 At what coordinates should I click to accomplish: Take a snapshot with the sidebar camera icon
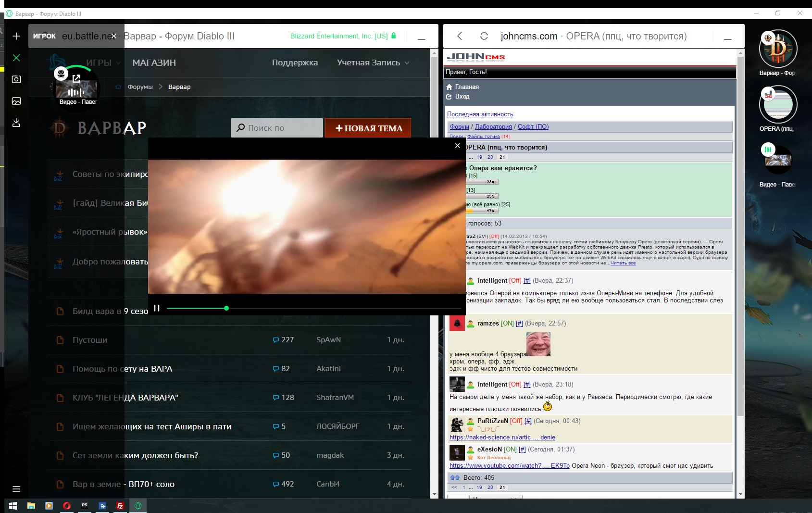coord(16,79)
